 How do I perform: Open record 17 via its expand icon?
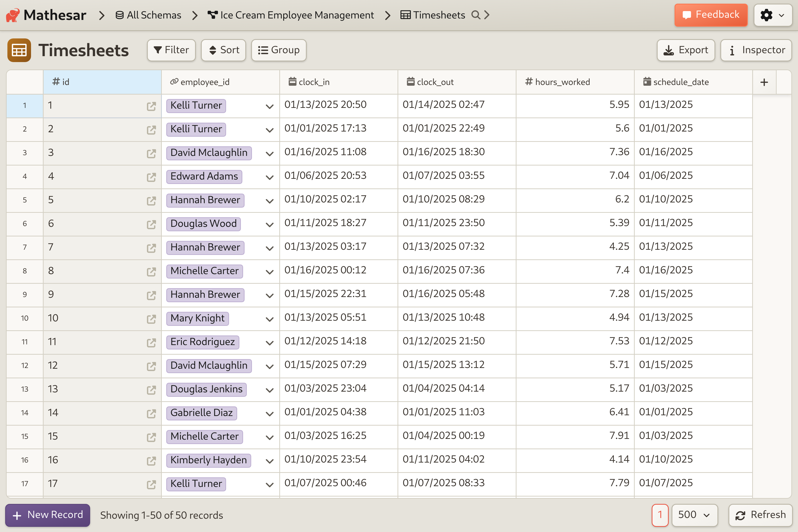151,484
